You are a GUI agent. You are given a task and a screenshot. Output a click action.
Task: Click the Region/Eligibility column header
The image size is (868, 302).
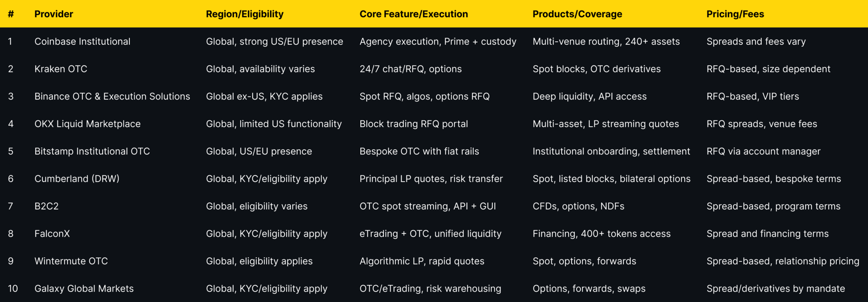click(x=245, y=14)
